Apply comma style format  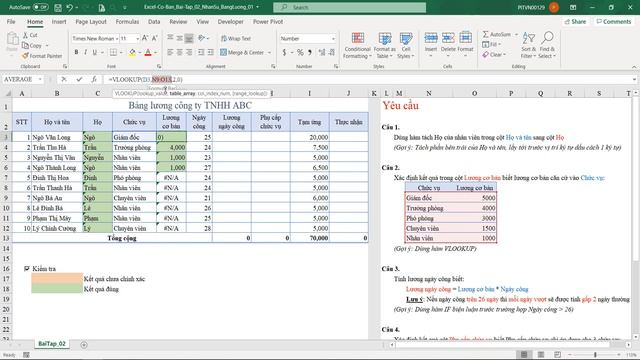(x=310, y=52)
